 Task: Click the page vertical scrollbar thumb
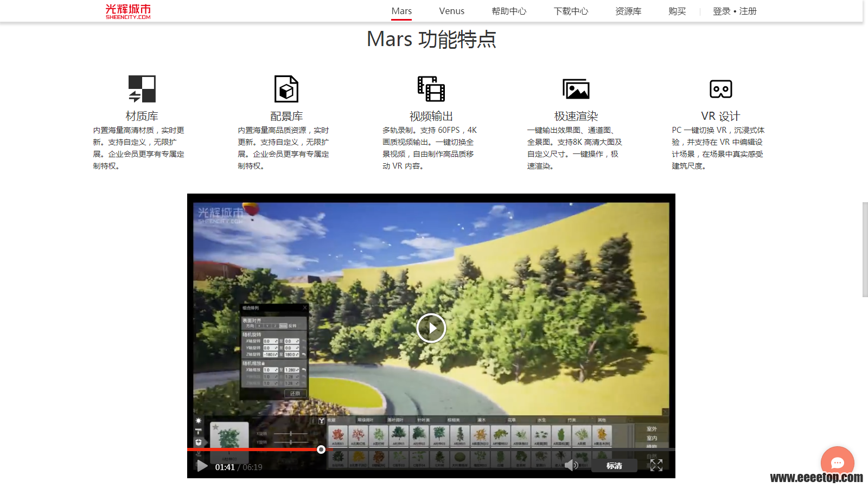[x=865, y=249]
